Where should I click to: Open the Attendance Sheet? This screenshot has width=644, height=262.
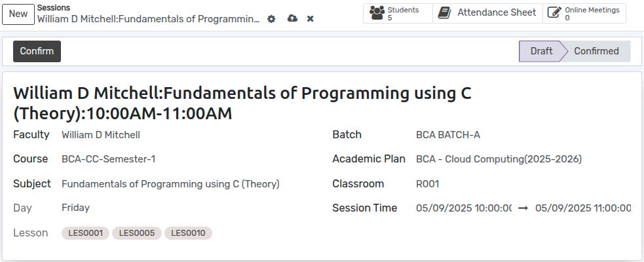[487, 14]
